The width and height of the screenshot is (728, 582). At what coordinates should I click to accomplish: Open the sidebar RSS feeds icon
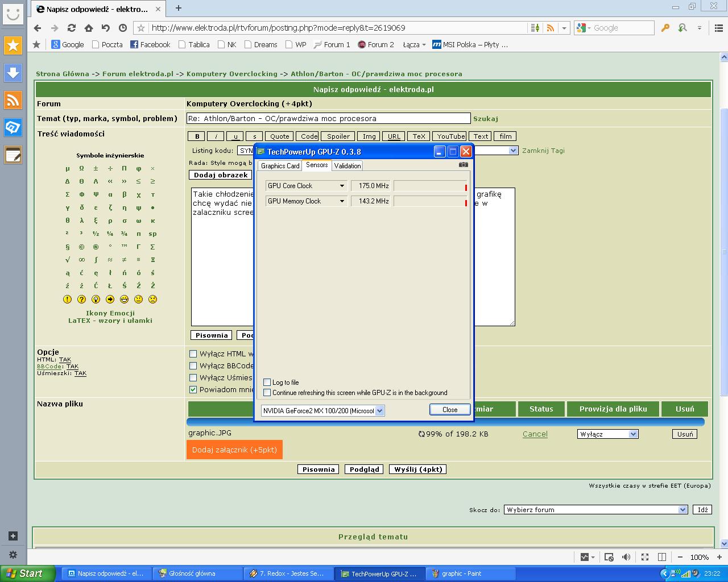click(x=13, y=100)
